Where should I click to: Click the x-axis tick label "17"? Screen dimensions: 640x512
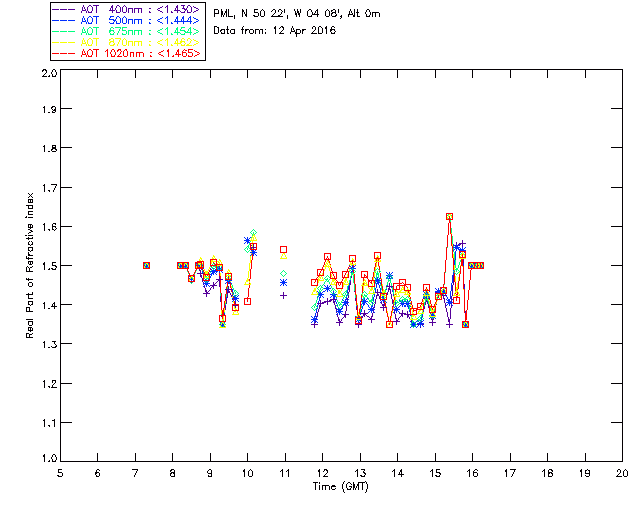(x=510, y=473)
